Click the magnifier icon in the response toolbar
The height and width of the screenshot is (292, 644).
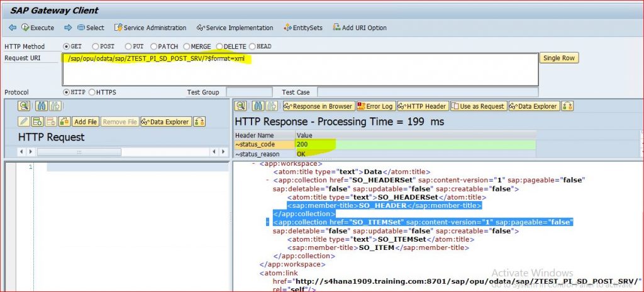[240, 106]
